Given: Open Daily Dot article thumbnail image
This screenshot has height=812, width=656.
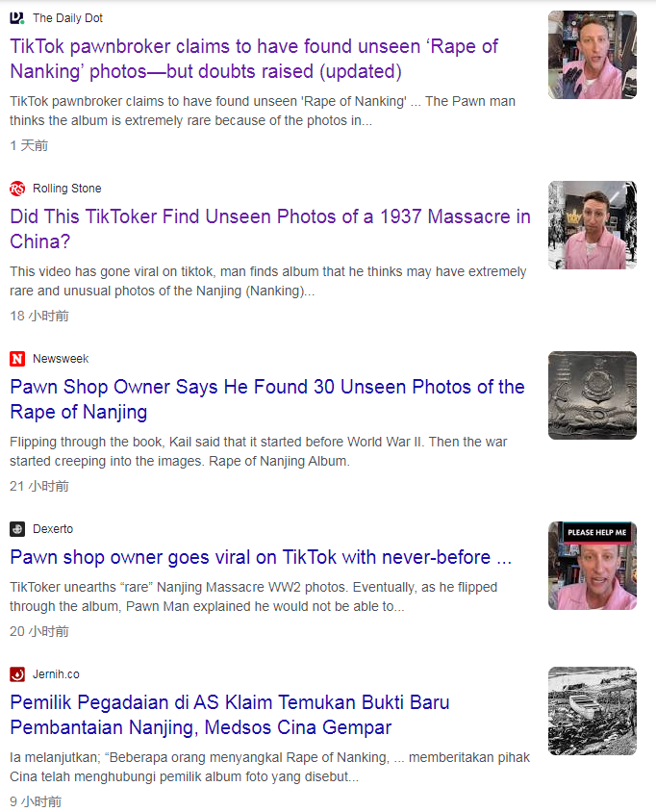Looking at the screenshot, I should [593, 55].
